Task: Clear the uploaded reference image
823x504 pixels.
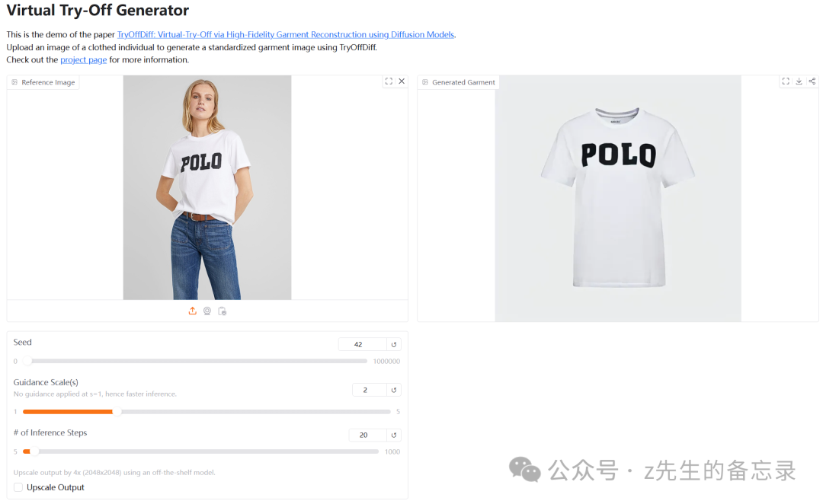Action: tap(402, 81)
